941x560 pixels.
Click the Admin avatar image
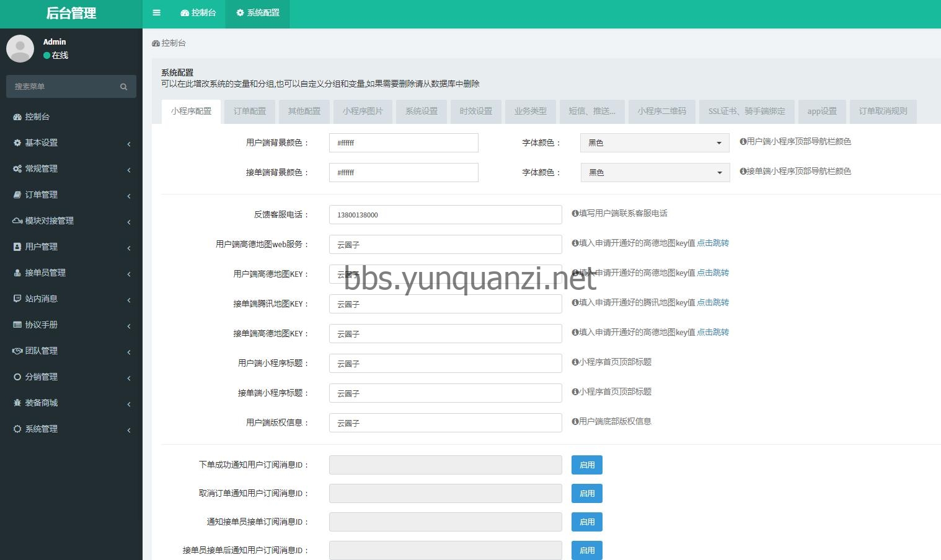[x=20, y=48]
